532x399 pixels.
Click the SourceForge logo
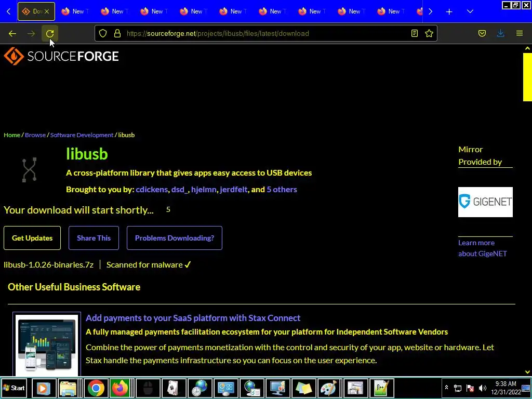click(61, 56)
